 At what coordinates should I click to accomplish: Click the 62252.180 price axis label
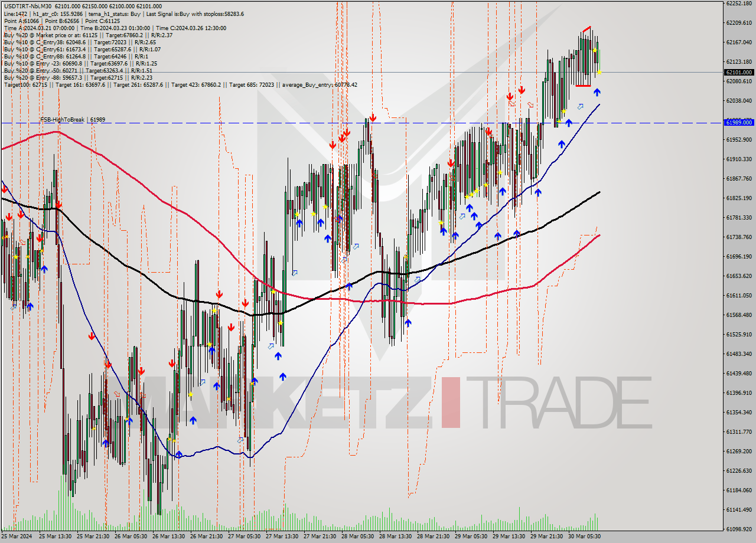[739, 3]
